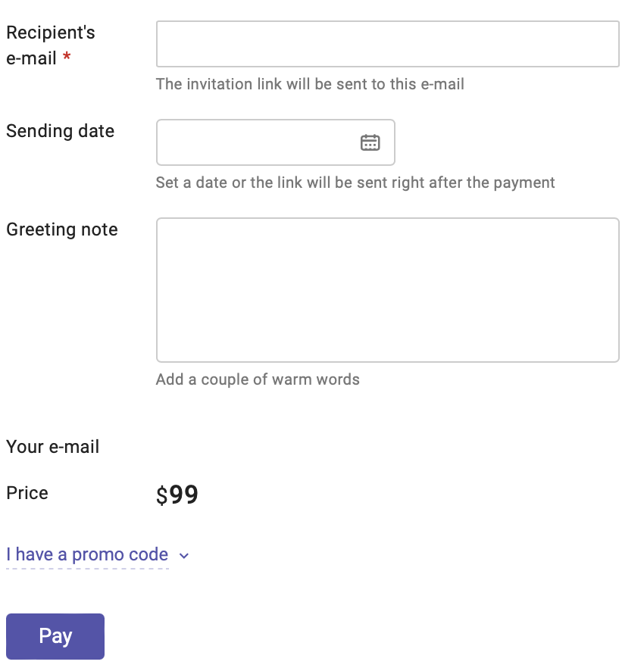Select the 'Sending date' label text
This screenshot has height=671, width=644.
(60, 131)
